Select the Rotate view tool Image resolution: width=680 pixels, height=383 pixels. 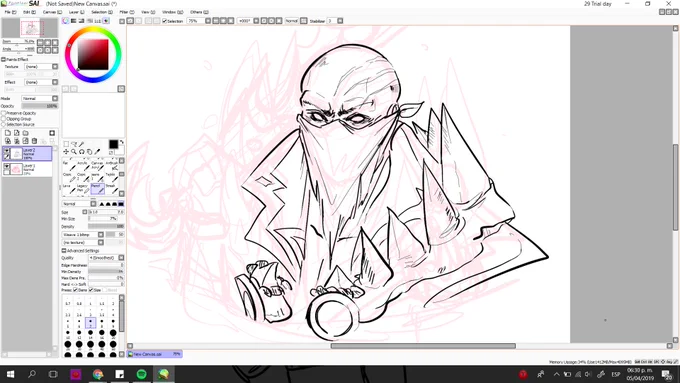coord(82,152)
